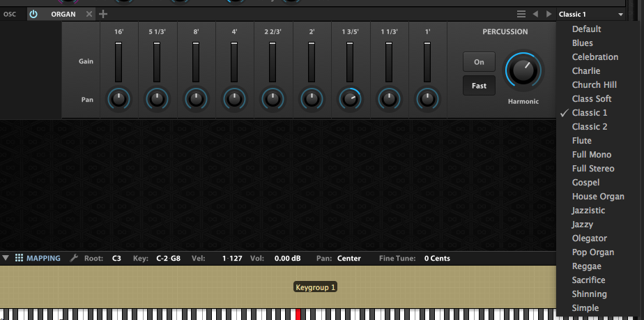Open the mapping wrench settings icon
Screen dimensions: 644x320
(x=74, y=259)
